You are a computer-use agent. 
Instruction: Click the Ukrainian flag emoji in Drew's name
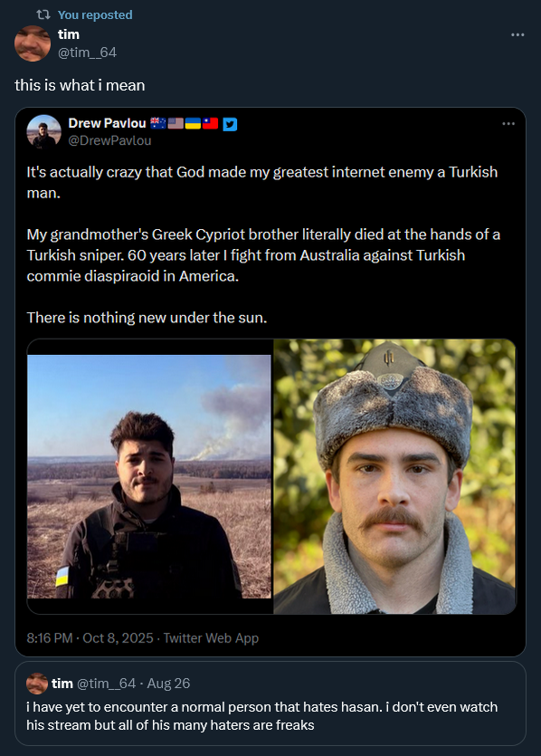[191, 124]
